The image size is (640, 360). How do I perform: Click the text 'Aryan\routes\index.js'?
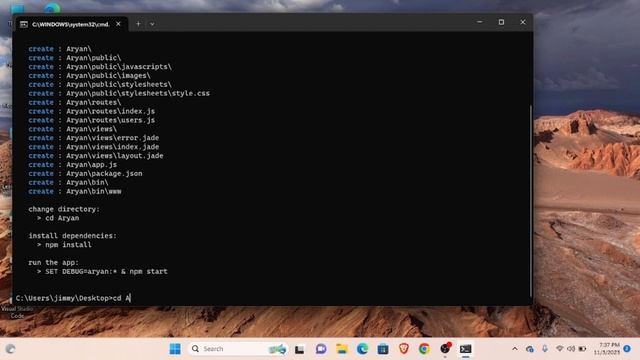(111, 111)
